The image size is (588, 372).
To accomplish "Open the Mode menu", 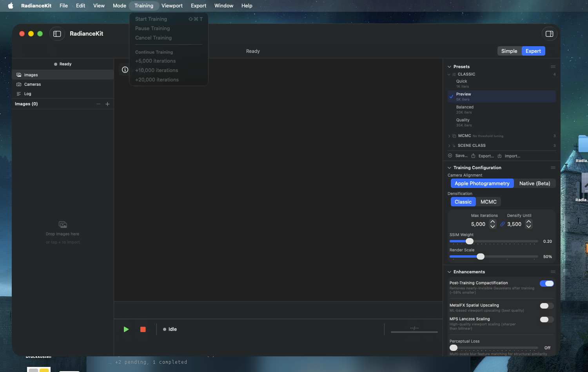I will [120, 5].
